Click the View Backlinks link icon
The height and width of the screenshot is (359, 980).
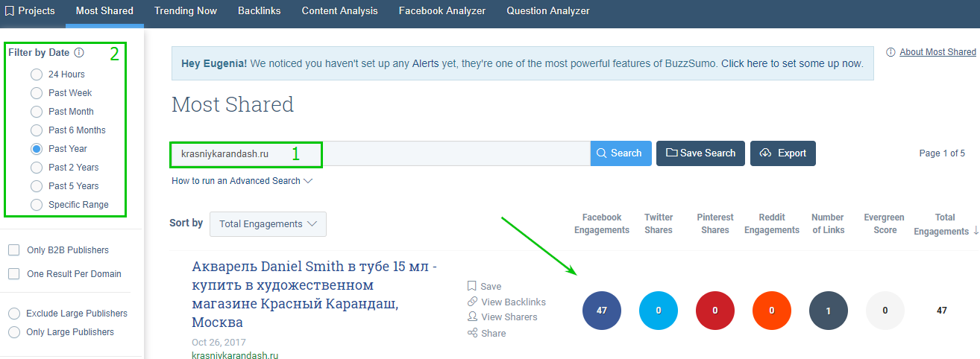pos(471,302)
